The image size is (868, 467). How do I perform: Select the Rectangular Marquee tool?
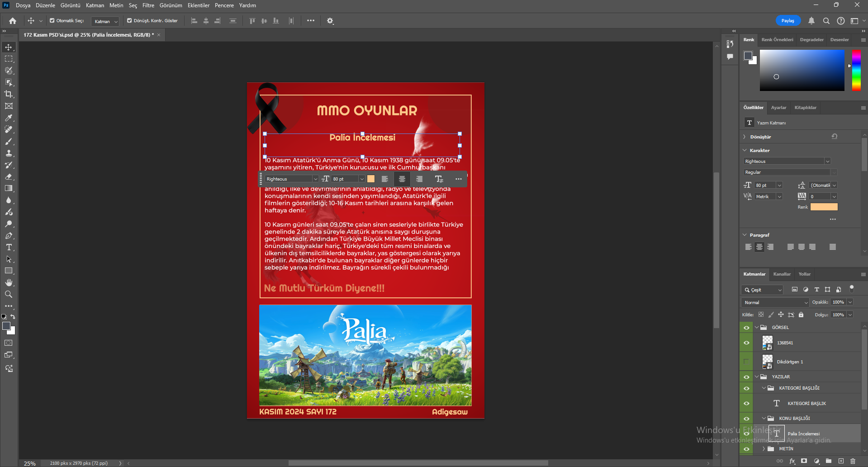point(9,59)
